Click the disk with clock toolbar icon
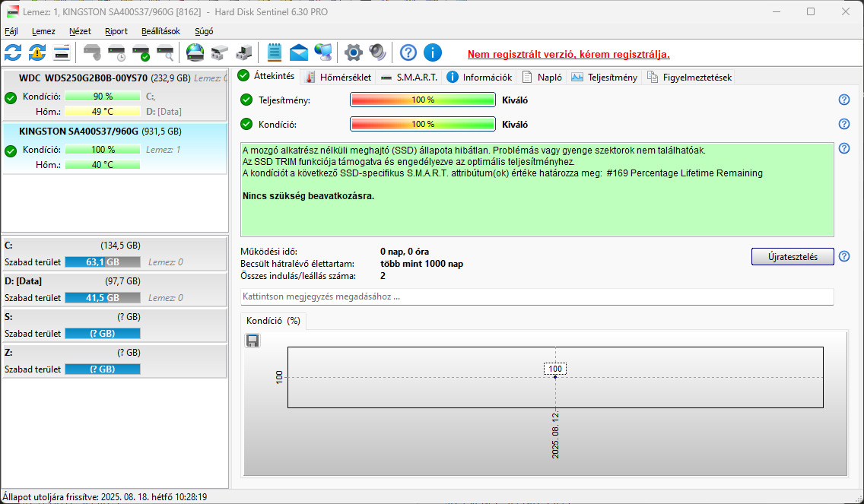This screenshot has width=864, height=504. pyautogui.click(x=117, y=53)
